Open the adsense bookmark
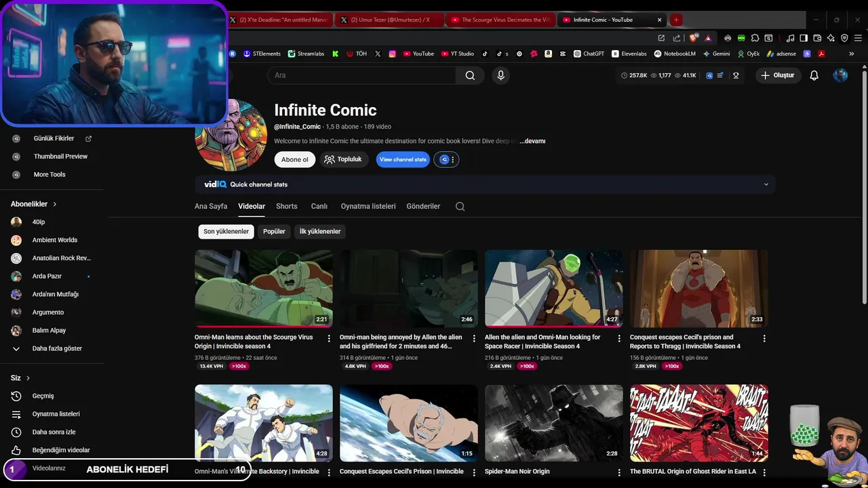The image size is (868, 488). pyautogui.click(x=782, y=54)
